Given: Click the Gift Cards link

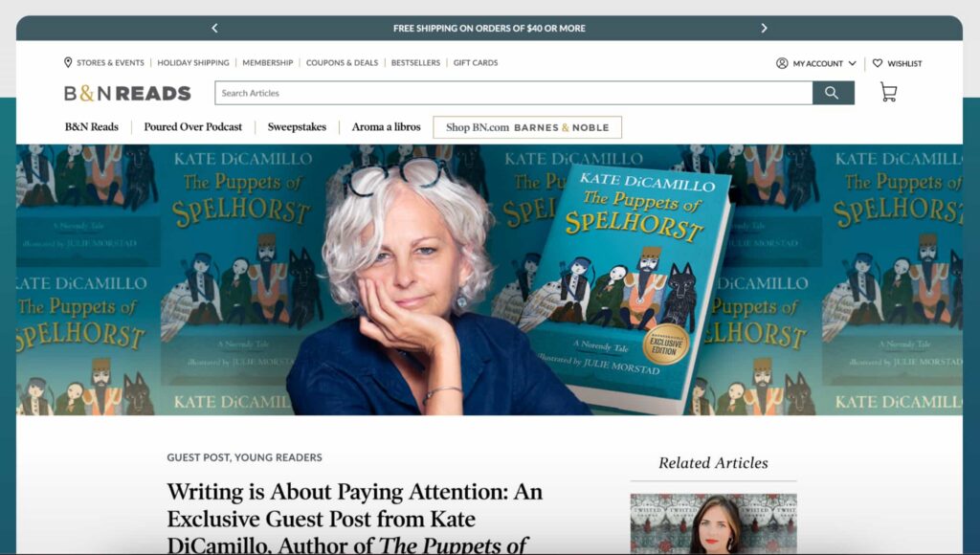Looking at the screenshot, I should pos(476,62).
